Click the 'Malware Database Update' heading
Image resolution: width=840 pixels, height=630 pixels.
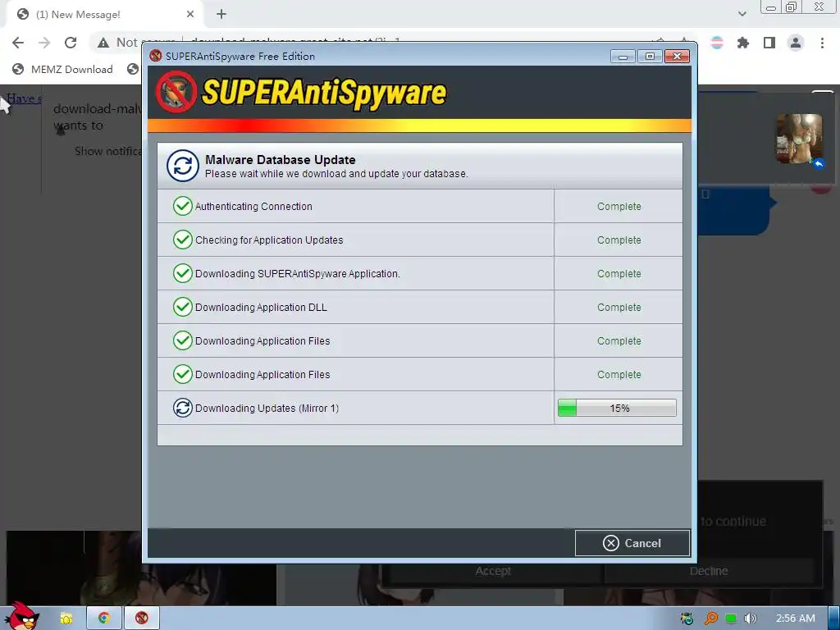tap(281, 160)
